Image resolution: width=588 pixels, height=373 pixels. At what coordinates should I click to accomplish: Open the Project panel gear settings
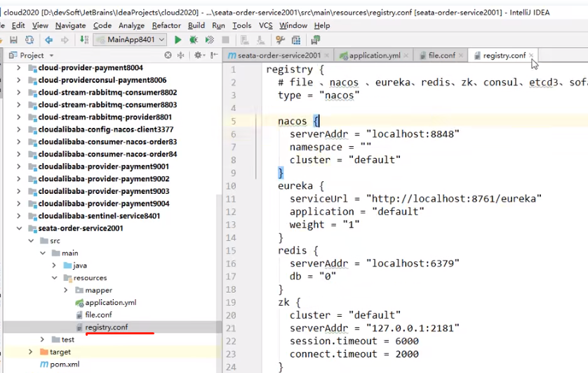[199, 55]
